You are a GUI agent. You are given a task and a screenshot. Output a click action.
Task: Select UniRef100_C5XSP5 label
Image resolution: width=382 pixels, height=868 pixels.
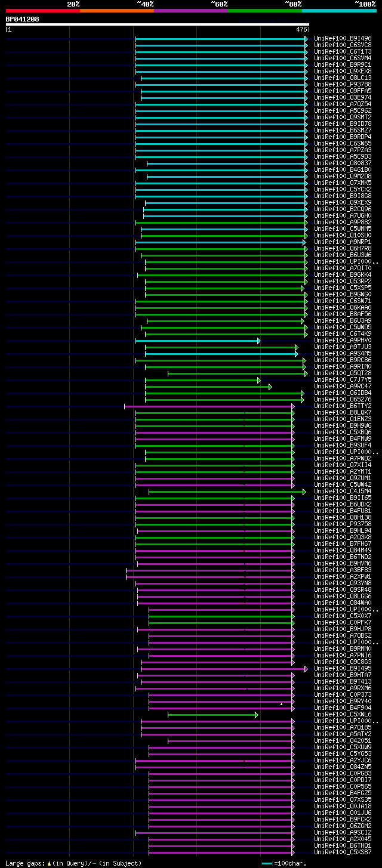tap(343, 288)
